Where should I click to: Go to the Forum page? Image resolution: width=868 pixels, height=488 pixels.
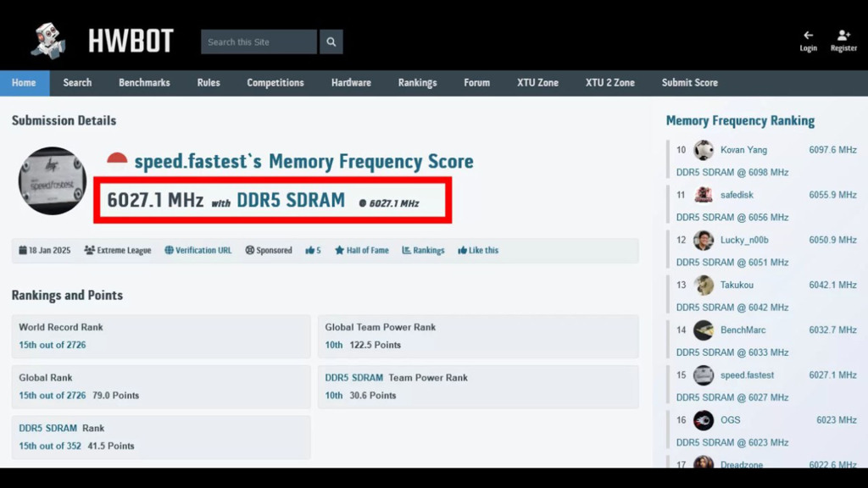(476, 83)
